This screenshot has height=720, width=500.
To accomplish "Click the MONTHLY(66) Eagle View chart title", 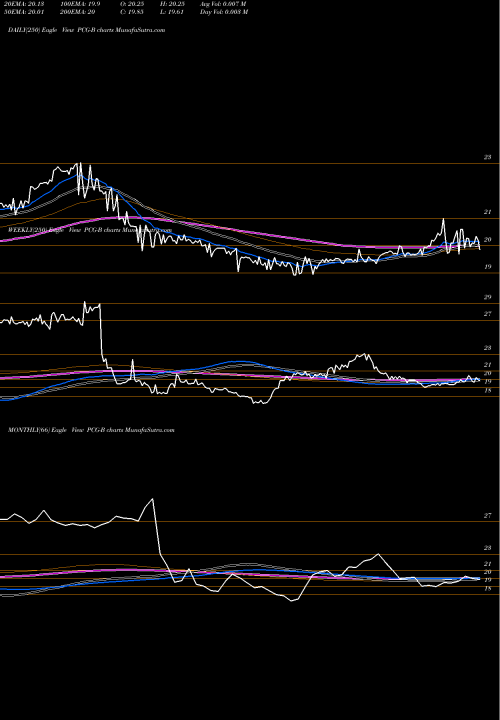I will point(91,430).
